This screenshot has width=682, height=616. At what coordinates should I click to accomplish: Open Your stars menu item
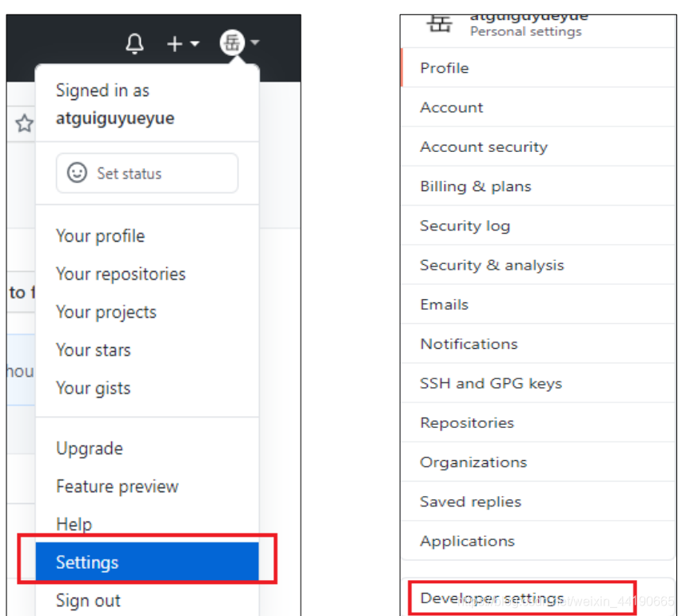pos(147,350)
